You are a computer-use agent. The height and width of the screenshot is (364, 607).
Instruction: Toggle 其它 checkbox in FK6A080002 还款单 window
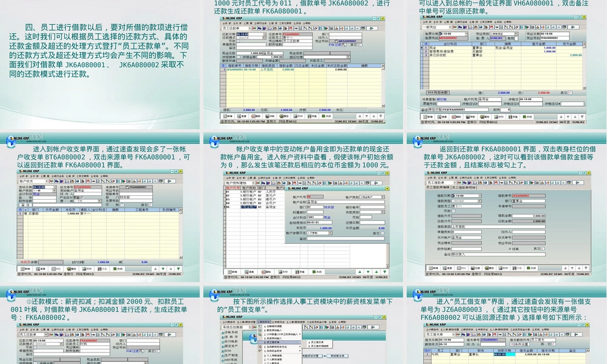[x=158, y=351]
